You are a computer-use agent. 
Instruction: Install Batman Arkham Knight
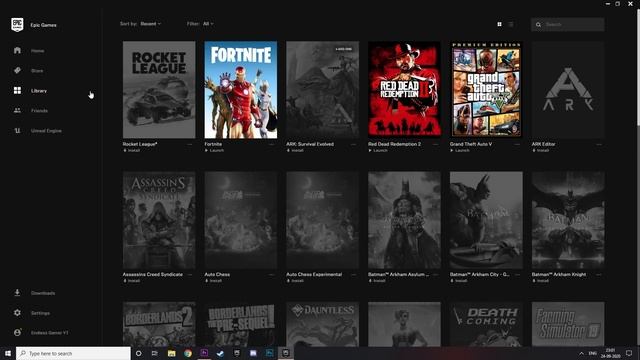pyautogui.click(x=541, y=281)
